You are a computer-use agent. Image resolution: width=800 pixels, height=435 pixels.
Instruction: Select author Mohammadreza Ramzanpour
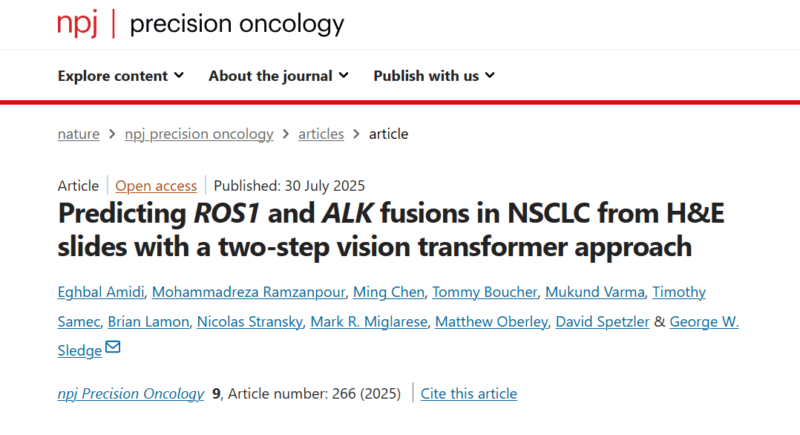click(248, 292)
